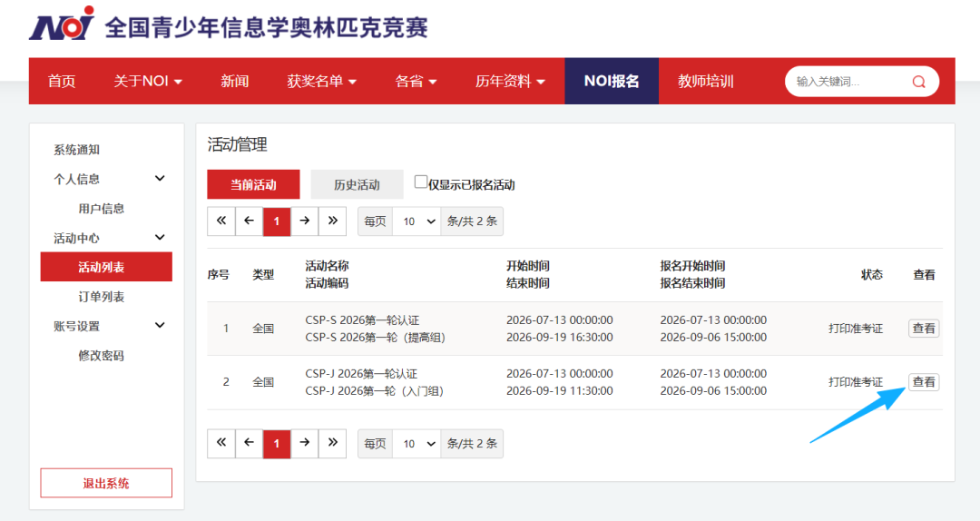980x521 pixels.
Task: Open 关于NOI dropdown menu
Action: pyautogui.click(x=148, y=82)
